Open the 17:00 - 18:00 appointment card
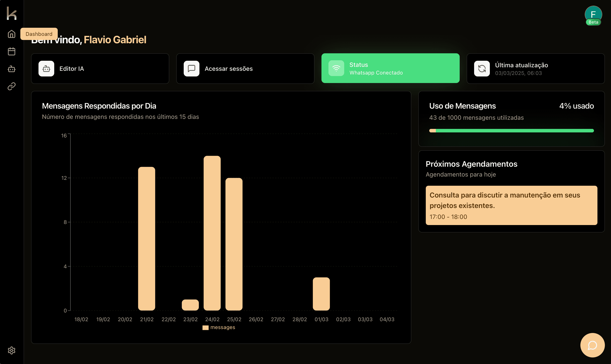Viewport: 611px width, 364px height. (x=511, y=205)
